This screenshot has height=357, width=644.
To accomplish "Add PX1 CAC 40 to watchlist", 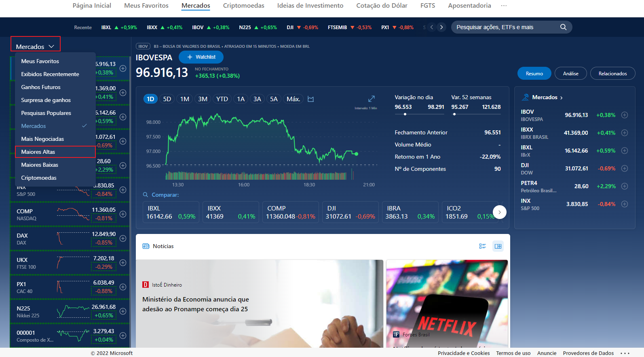I will coord(123,287).
